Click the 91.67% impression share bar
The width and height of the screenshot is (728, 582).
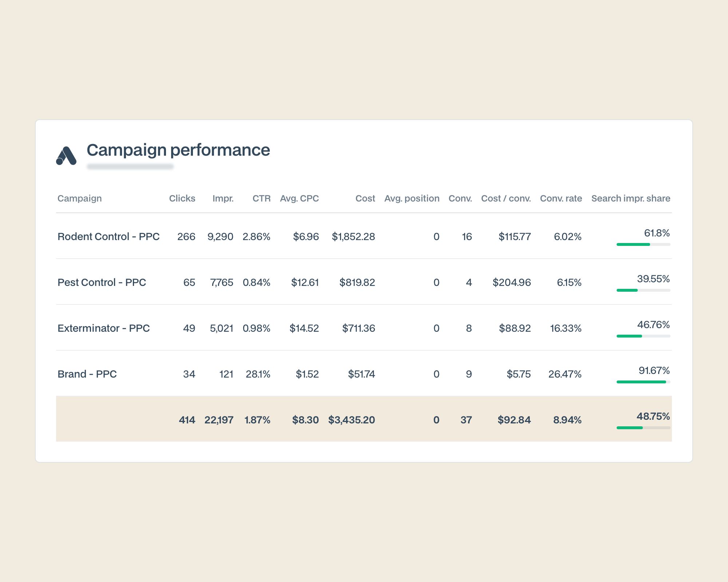pos(644,382)
